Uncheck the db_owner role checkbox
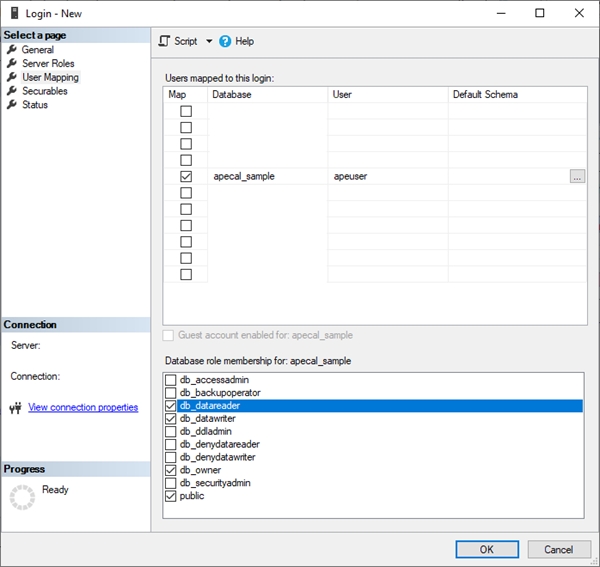 coord(170,470)
